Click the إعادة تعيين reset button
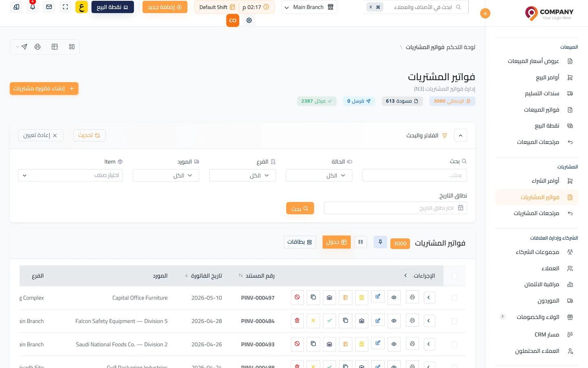 (x=40, y=135)
